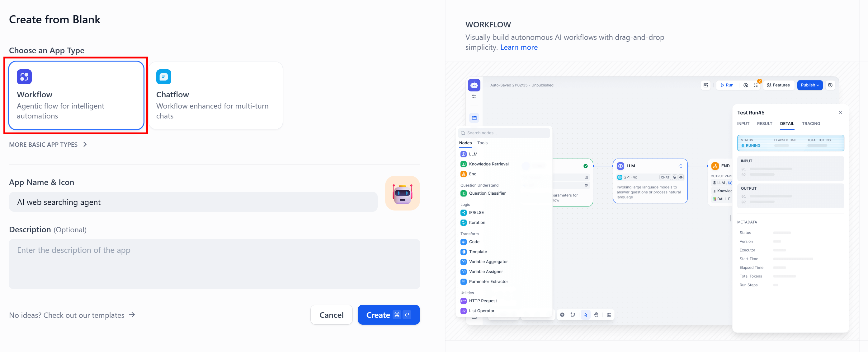Screen dimensions: 868x352
Task: Click the Features button
Action: click(778, 85)
